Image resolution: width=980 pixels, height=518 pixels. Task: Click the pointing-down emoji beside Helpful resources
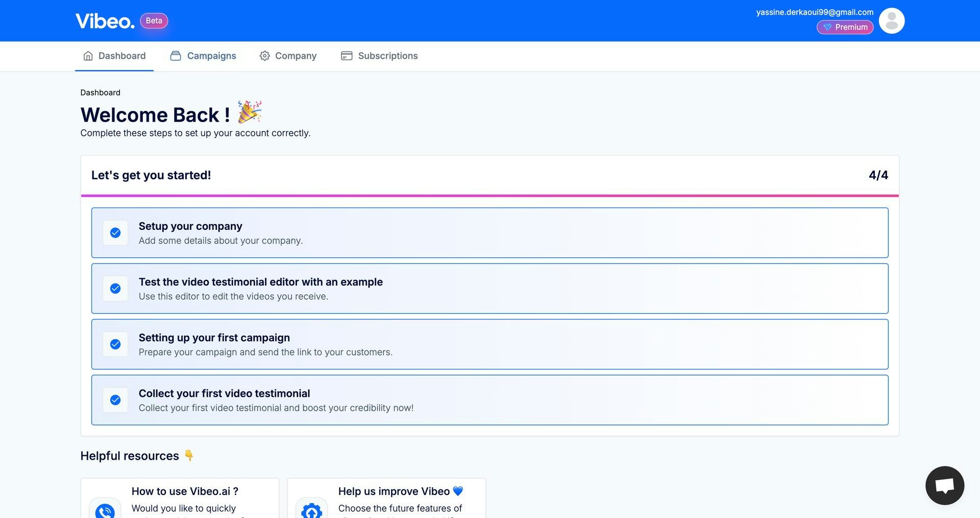pyautogui.click(x=189, y=455)
